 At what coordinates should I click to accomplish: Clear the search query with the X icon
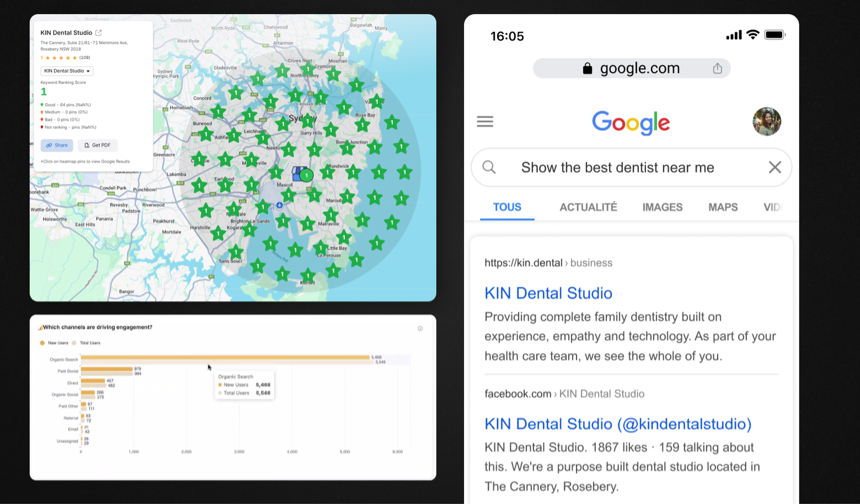click(775, 167)
